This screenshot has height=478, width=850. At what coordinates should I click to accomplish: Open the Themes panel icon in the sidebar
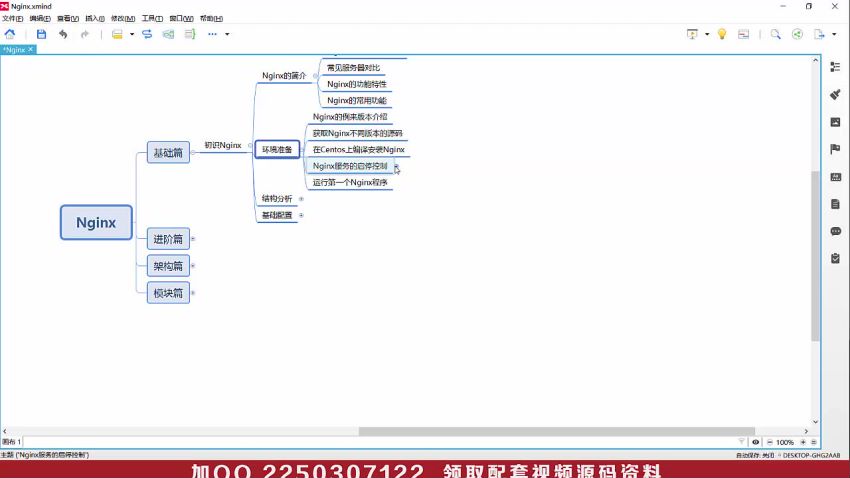pos(835,177)
